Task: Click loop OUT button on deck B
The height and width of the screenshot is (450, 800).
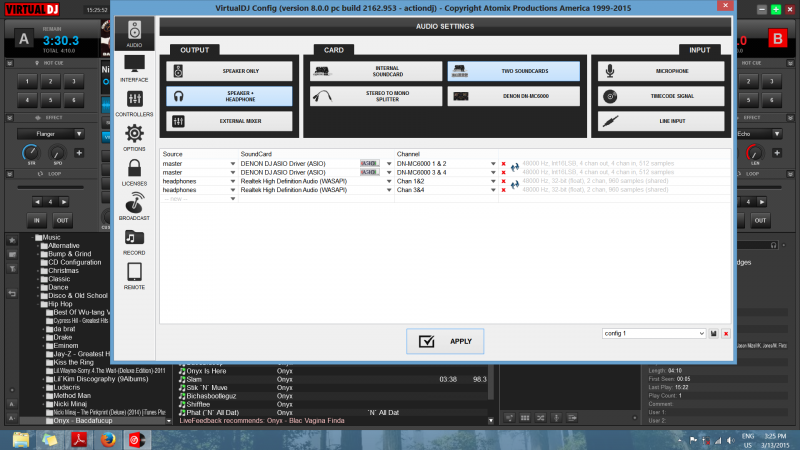Action: pos(760,220)
